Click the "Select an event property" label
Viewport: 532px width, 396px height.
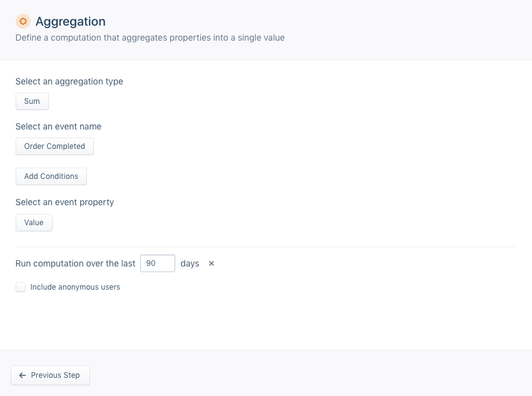point(64,202)
